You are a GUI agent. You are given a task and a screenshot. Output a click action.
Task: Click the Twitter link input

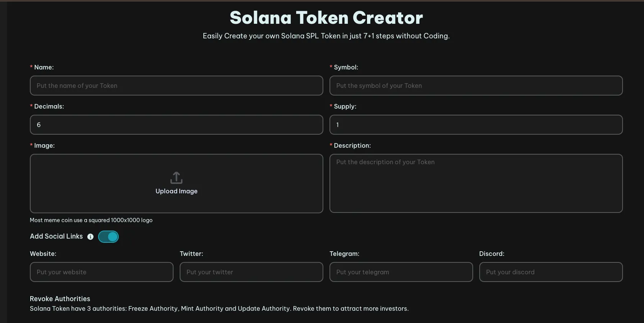pos(251,272)
